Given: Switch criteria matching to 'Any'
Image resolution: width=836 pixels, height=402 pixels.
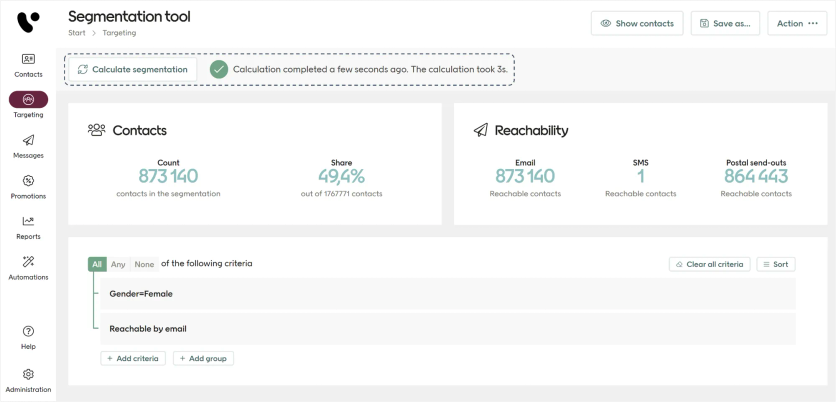Looking at the screenshot, I should coord(118,264).
